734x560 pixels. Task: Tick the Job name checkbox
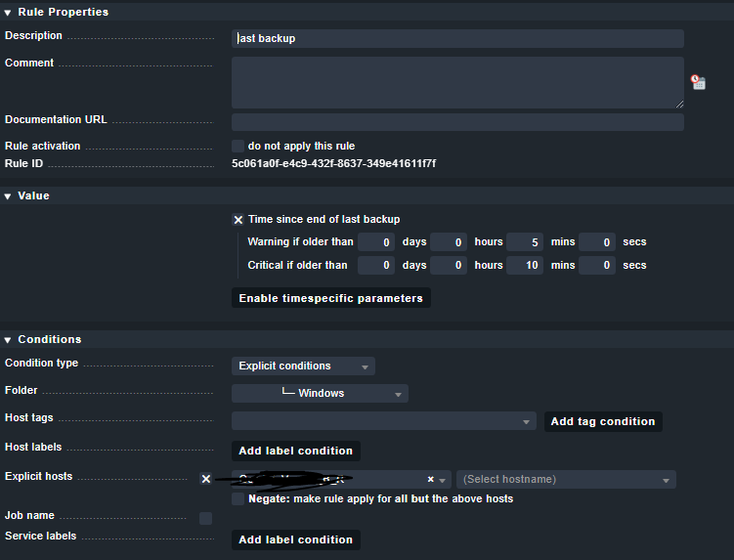coord(205,518)
